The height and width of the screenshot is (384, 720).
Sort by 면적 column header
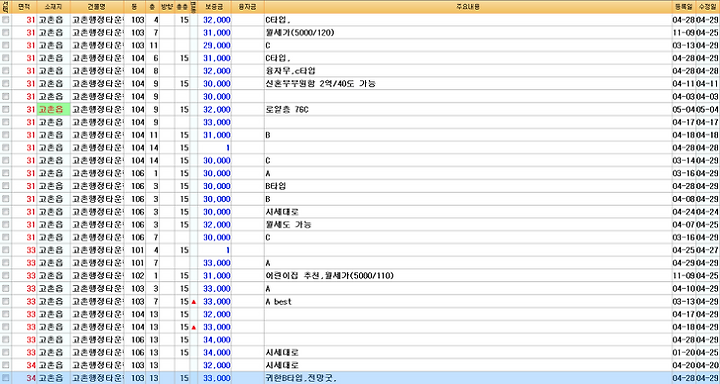[x=23, y=7]
